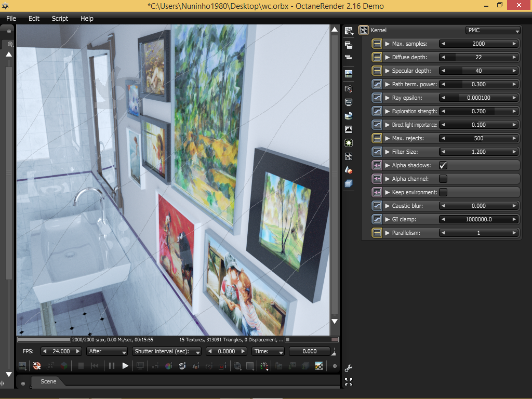This screenshot has height=399, width=532.
Task: Open the After shutter alignment dropdown
Action: tap(107, 351)
